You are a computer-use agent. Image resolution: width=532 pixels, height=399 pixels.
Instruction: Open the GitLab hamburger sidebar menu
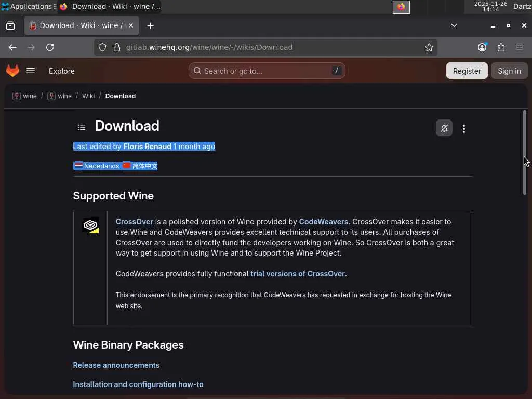31,71
